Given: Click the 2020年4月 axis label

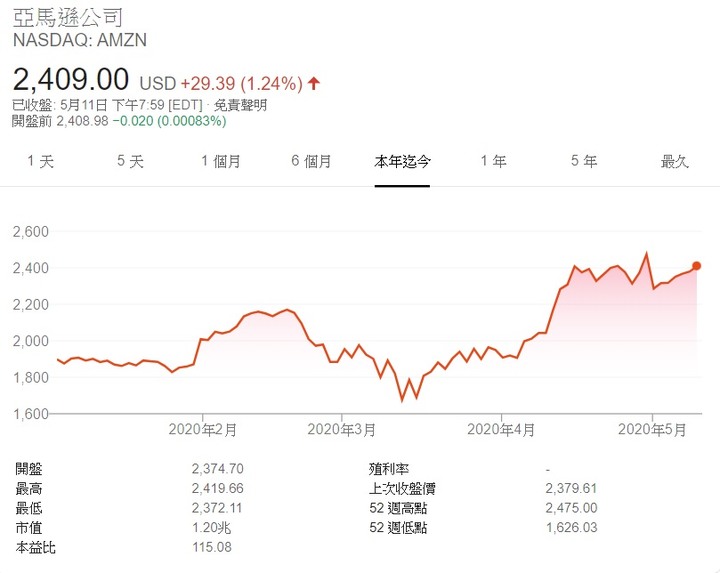Looking at the screenshot, I should 501,430.
